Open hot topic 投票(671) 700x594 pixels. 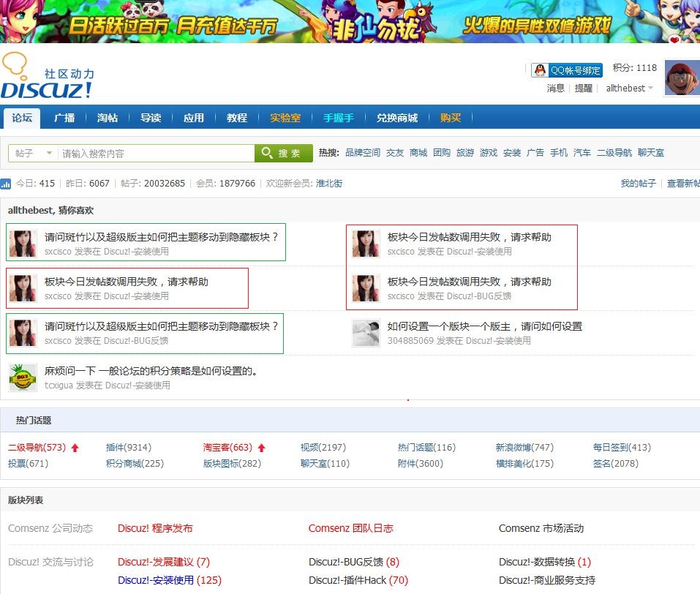[x=28, y=464]
